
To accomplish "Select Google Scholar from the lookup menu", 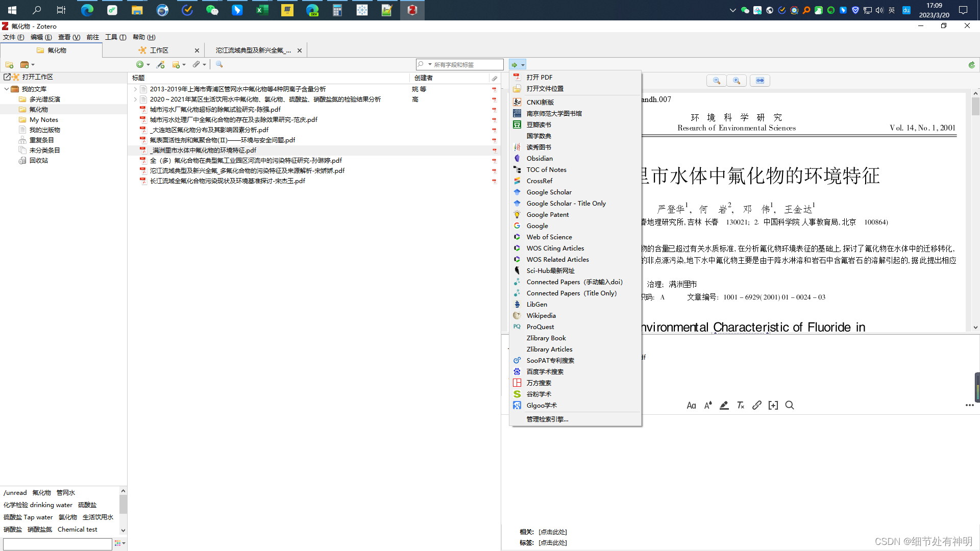I will point(549,192).
